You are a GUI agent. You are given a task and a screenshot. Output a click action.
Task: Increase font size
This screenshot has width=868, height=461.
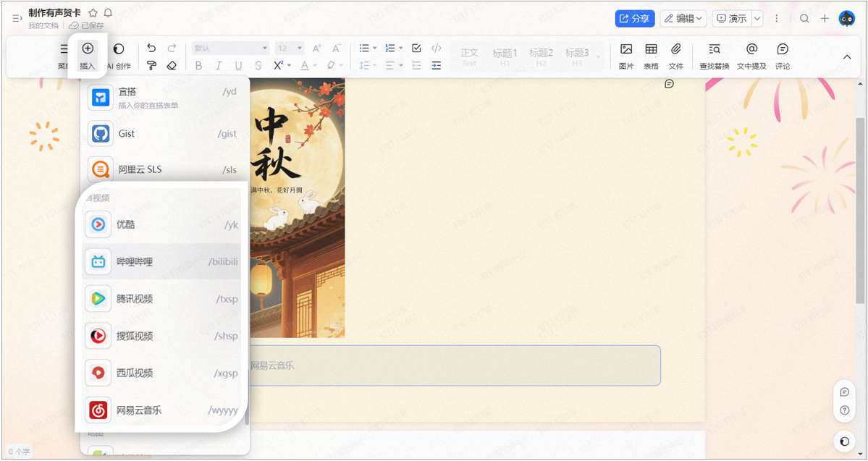pyautogui.click(x=316, y=48)
